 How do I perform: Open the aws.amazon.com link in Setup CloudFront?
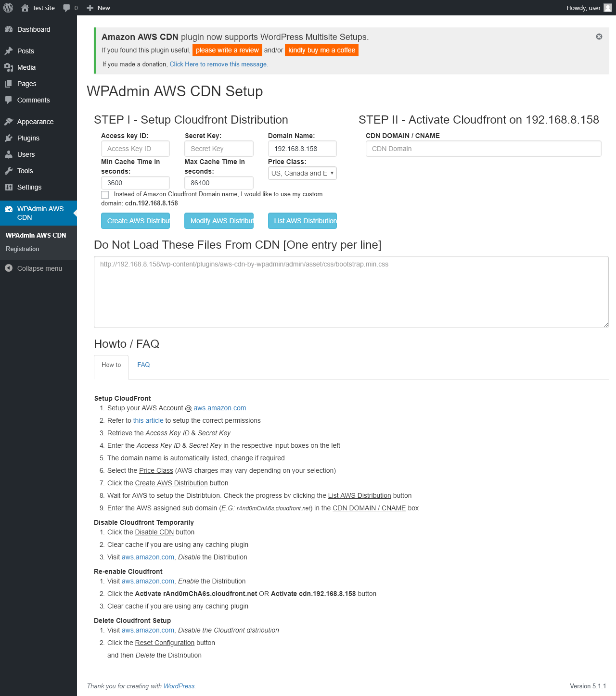[x=220, y=408]
